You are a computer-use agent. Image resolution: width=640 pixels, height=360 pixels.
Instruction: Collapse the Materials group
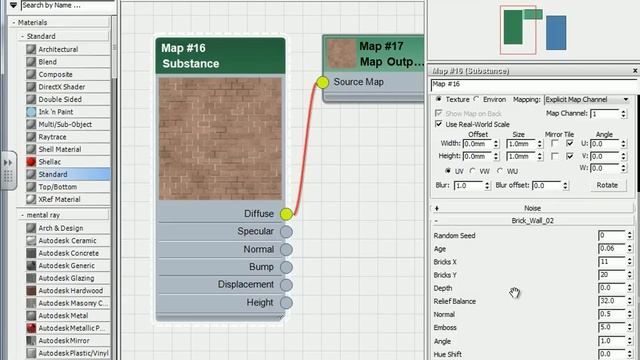click(x=13, y=22)
